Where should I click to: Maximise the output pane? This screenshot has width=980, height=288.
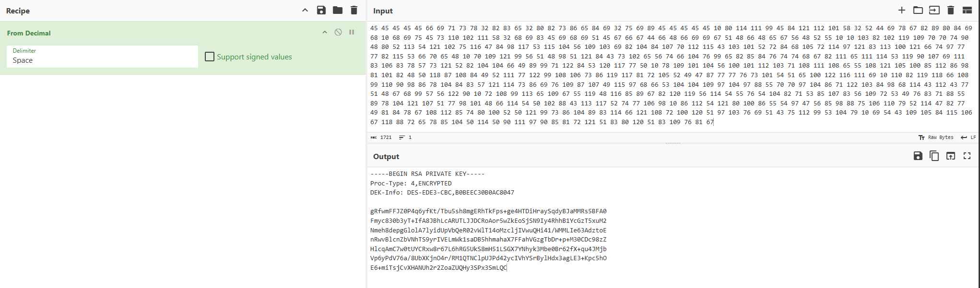[x=967, y=156]
